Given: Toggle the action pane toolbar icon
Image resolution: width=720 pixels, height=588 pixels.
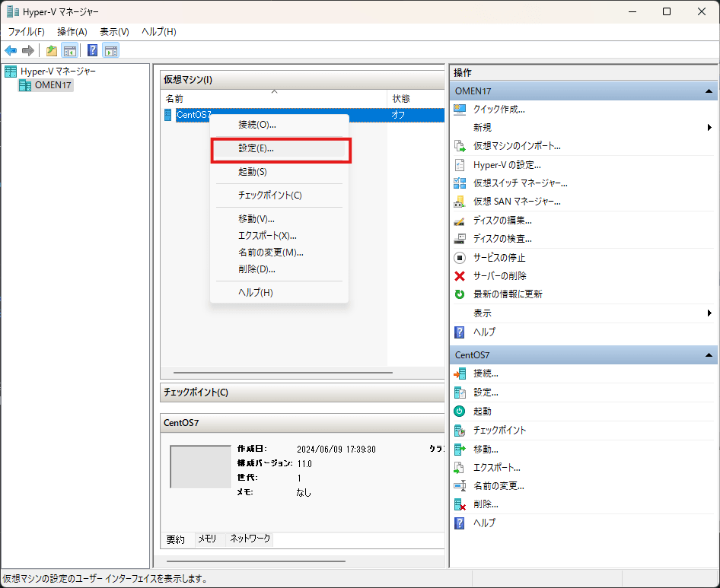Looking at the screenshot, I should [110, 50].
